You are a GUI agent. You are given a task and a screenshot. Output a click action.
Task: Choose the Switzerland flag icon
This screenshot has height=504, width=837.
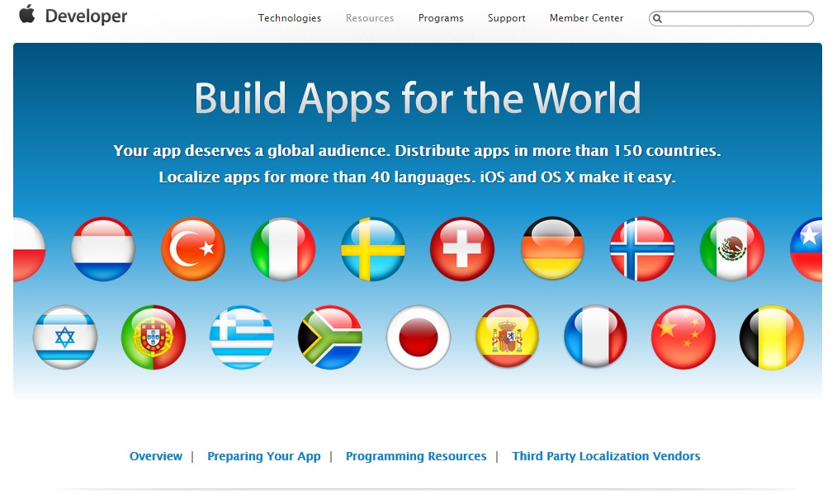coord(462,249)
